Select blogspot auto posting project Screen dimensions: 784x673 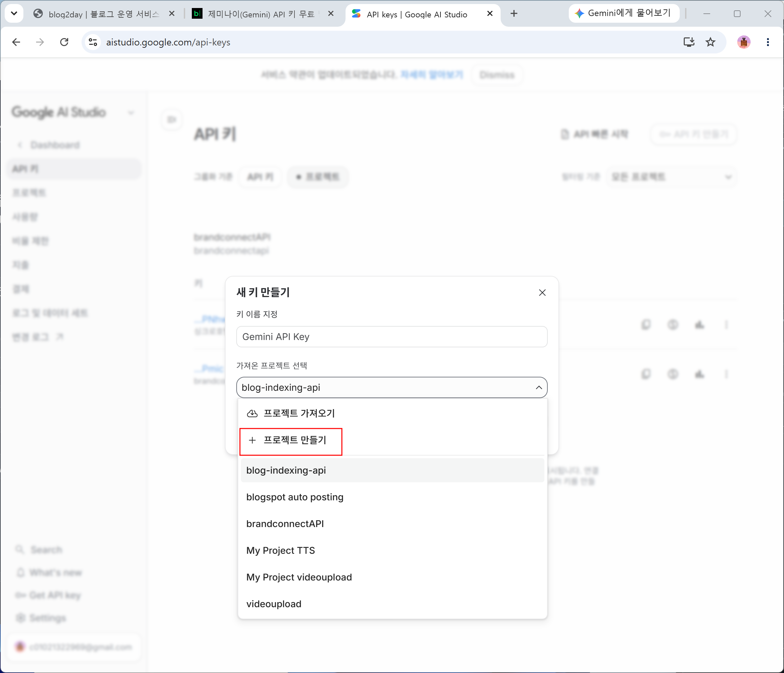click(x=392, y=497)
